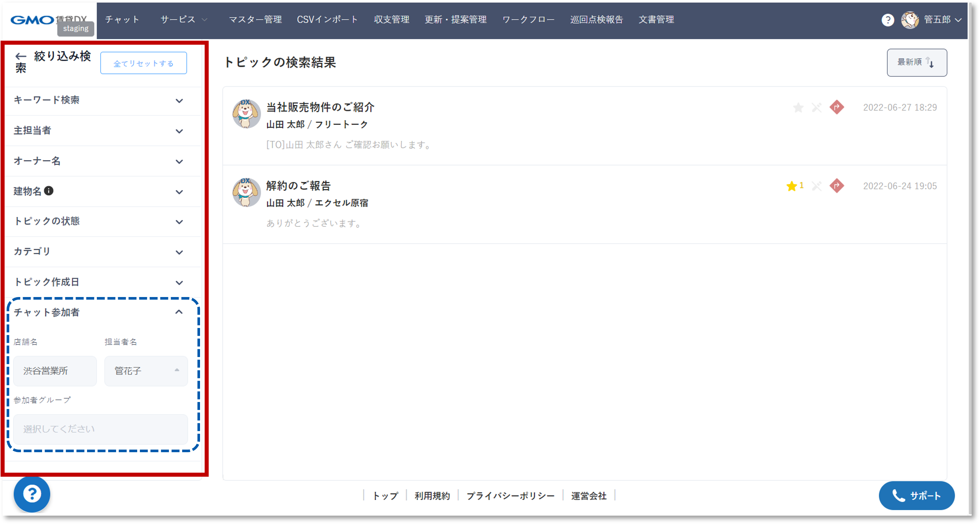Open the 担当者名 dropdown showing 管花子
This screenshot has height=524, width=980.
tap(146, 371)
